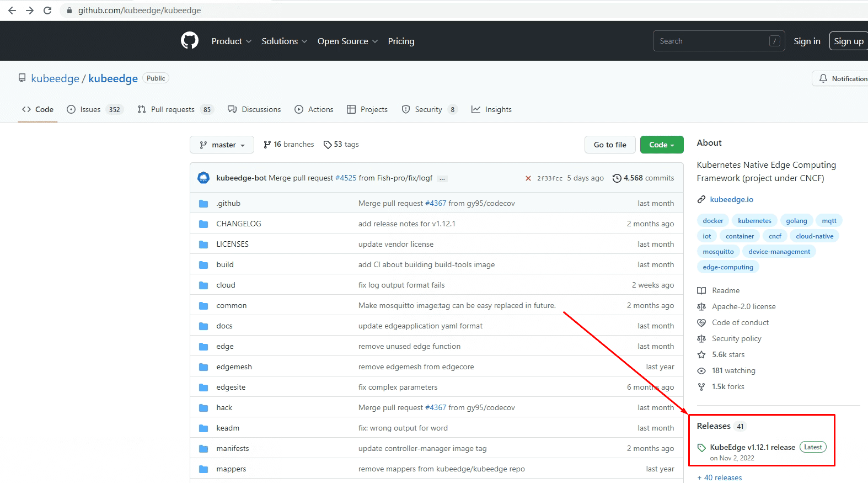Click the repository book icon beside kubeedge

pyautogui.click(x=22, y=78)
